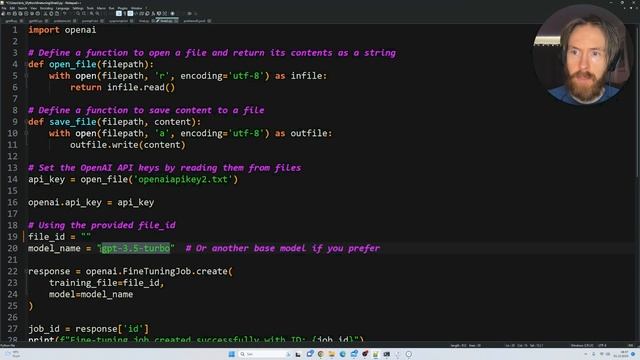Open File Explorer from the taskbar
This screenshot has width=640, height=360.
(331, 354)
